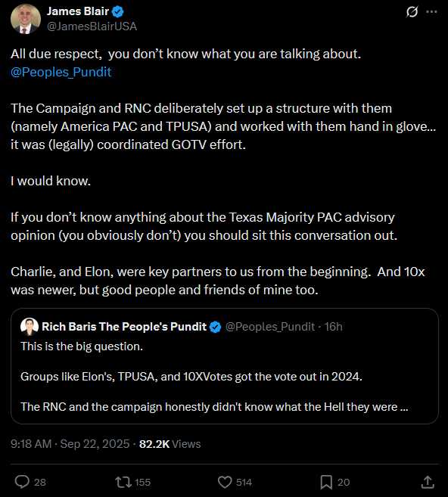Click the blue verified badge beside James Blair
This screenshot has width=448, height=497.
118,12
